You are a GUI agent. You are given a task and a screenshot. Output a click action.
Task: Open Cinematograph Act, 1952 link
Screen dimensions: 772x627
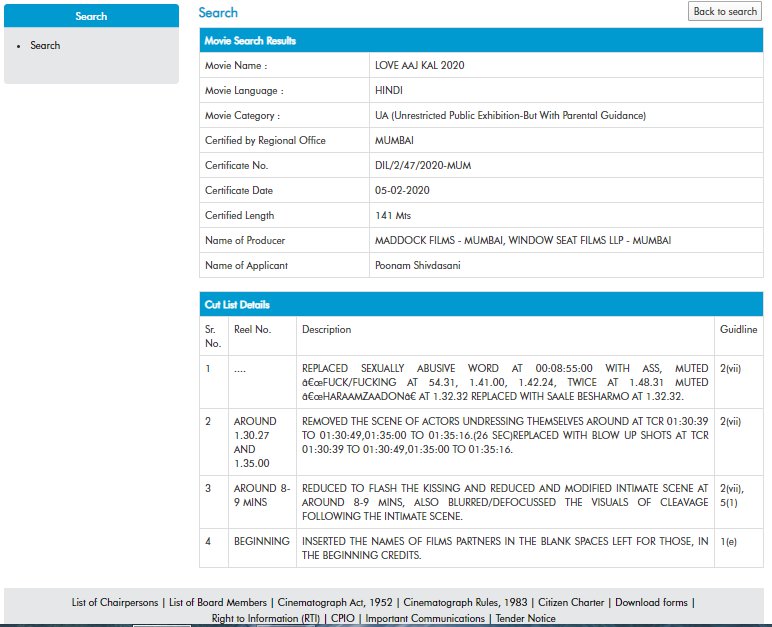[x=335, y=602]
